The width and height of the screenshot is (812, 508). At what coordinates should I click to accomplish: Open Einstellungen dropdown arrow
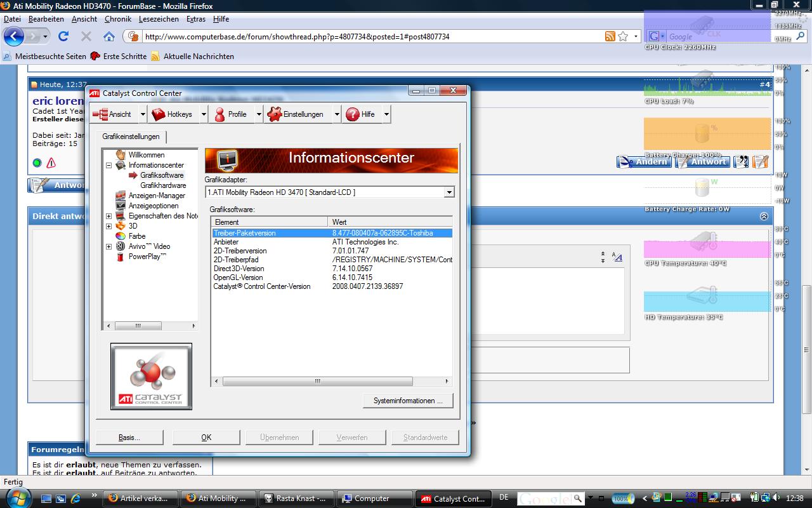coord(337,114)
